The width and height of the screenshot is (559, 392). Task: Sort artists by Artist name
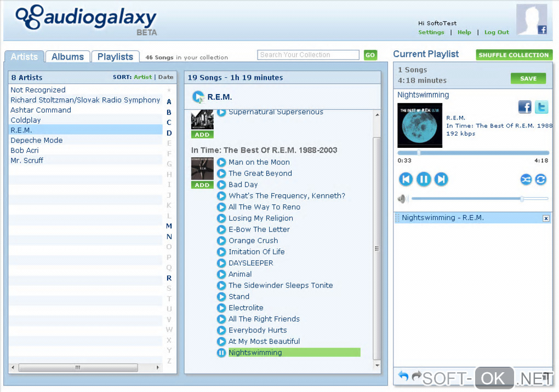(x=142, y=77)
